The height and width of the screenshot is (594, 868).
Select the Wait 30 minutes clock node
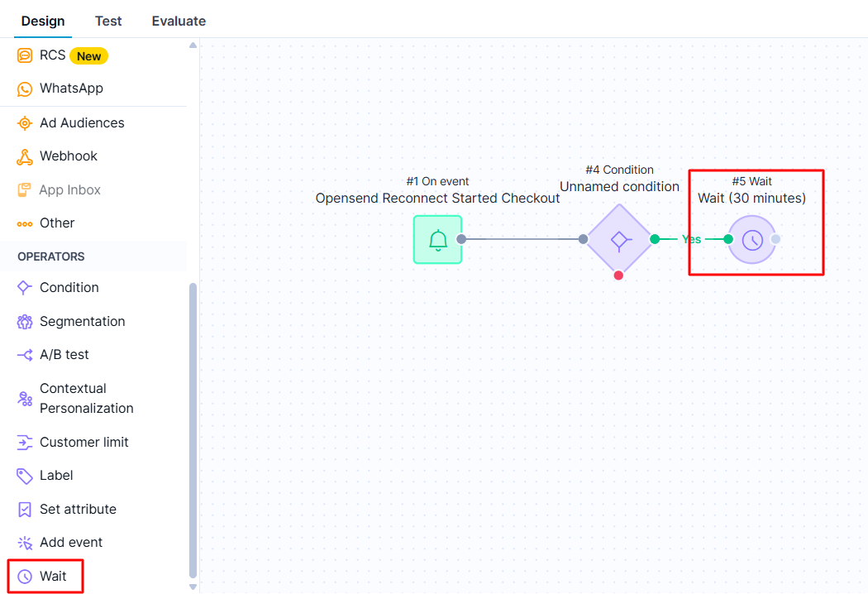coord(751,240)
